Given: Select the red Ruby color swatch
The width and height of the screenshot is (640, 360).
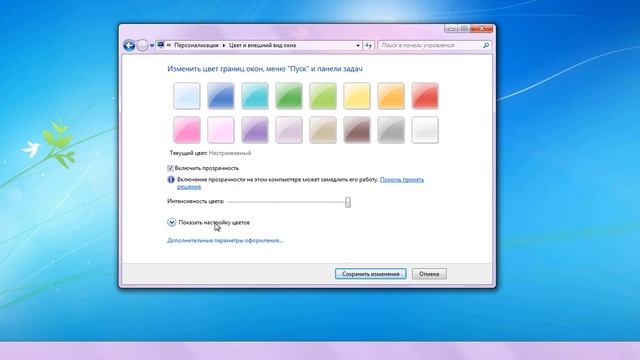Looking at the screenshot, I should tap(425, 96).
